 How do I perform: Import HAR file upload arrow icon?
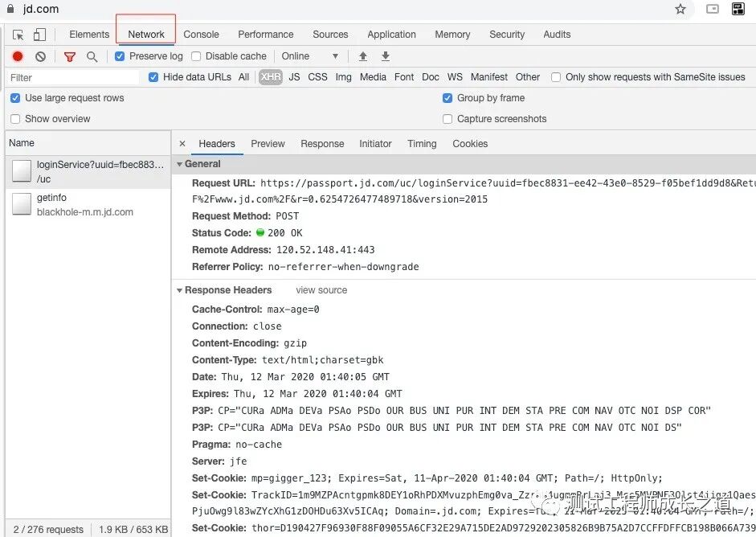pos(363,56)
